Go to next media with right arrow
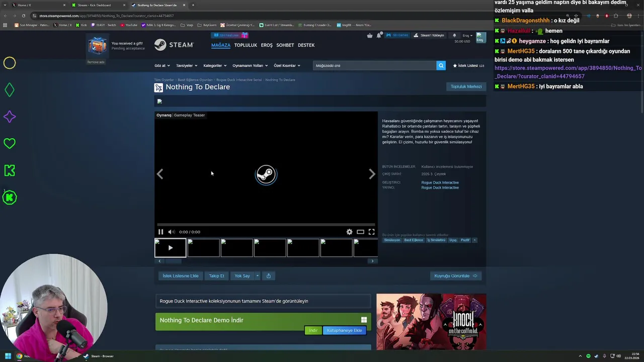 tap(372, 174)
